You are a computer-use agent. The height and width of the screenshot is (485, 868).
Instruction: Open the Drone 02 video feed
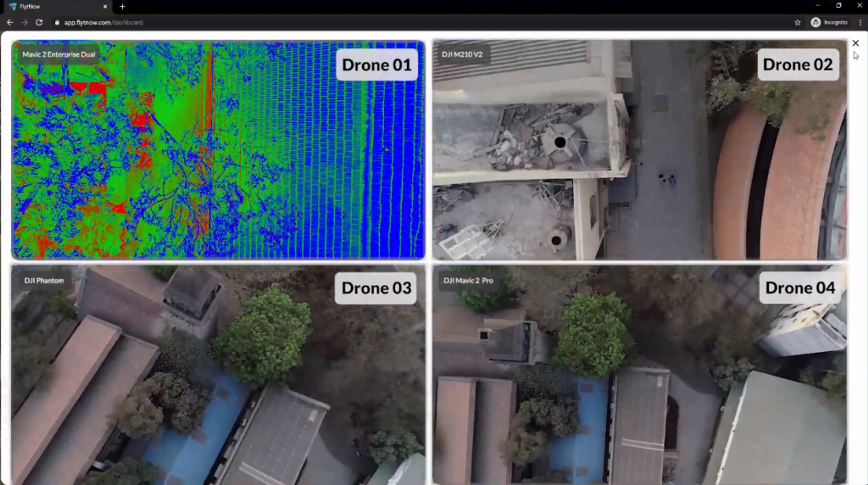point(639,150)
